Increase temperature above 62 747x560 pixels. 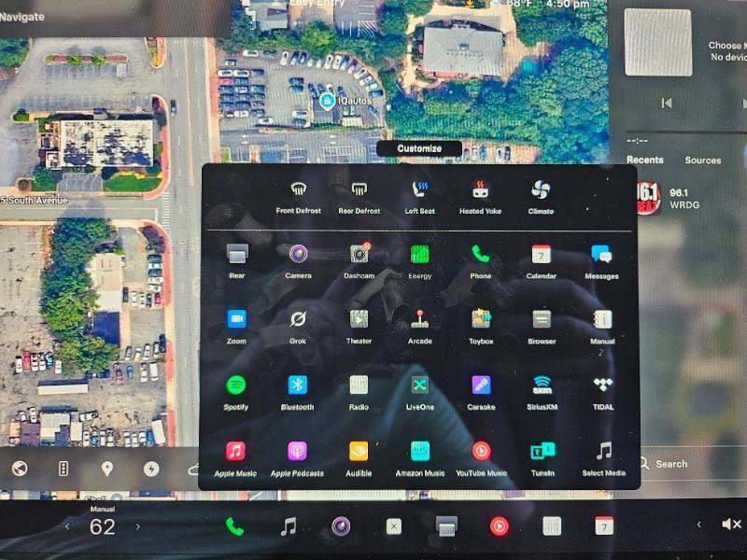click(x=138, y=526)
